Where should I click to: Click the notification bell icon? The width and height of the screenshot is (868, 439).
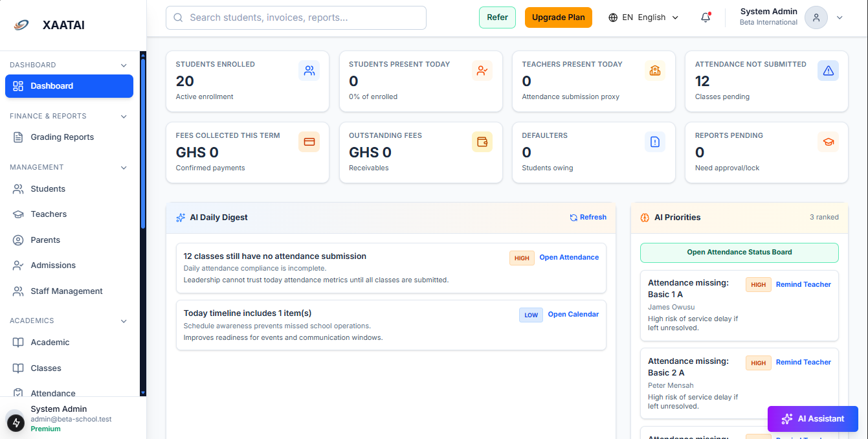pyautogui.click(x=706, y=17)
